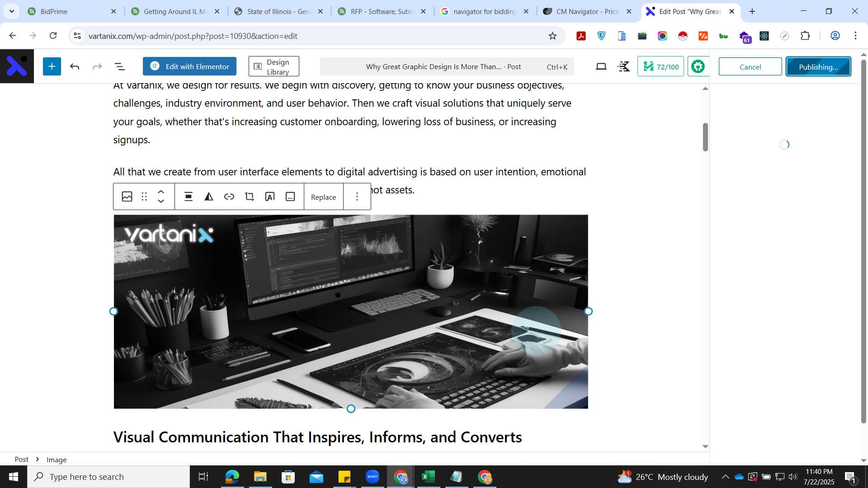Select Post in the breadcrumb
Image resolution: width=868 pixels, height=488 pixels.
[x=21, y=459]
